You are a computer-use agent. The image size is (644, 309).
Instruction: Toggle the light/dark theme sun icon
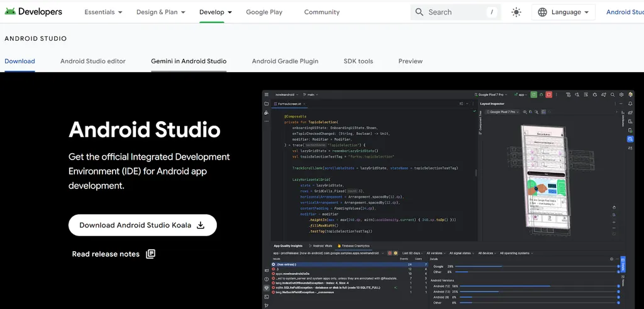[x=516, y=12]
